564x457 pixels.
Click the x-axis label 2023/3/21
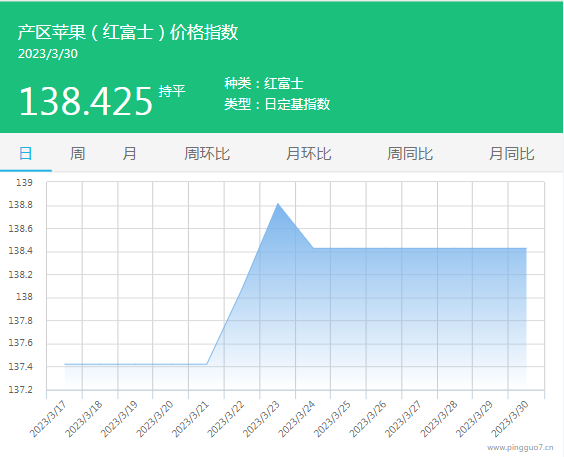coord(191,419)
